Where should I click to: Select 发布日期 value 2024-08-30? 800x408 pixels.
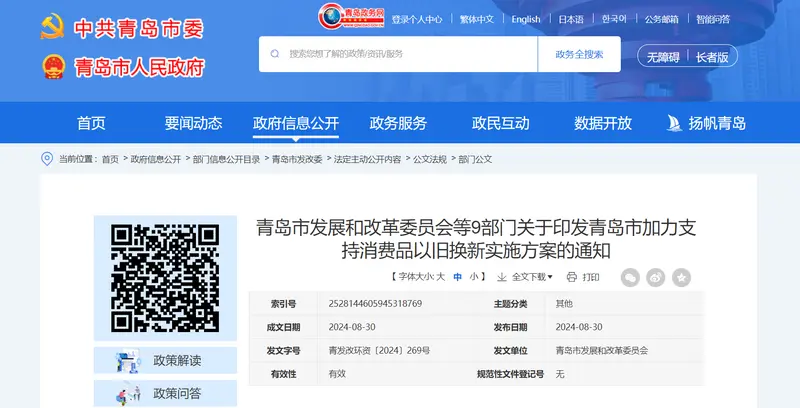(579, 327)
